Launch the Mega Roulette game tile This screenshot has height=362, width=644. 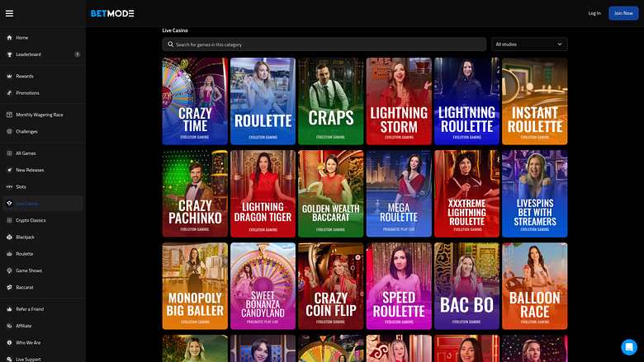click(x=399, y=193)
